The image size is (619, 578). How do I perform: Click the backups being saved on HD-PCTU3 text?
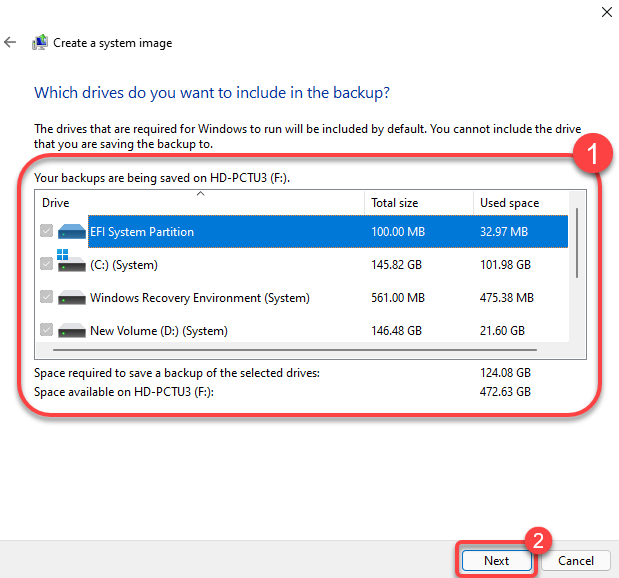click(162, 178)
